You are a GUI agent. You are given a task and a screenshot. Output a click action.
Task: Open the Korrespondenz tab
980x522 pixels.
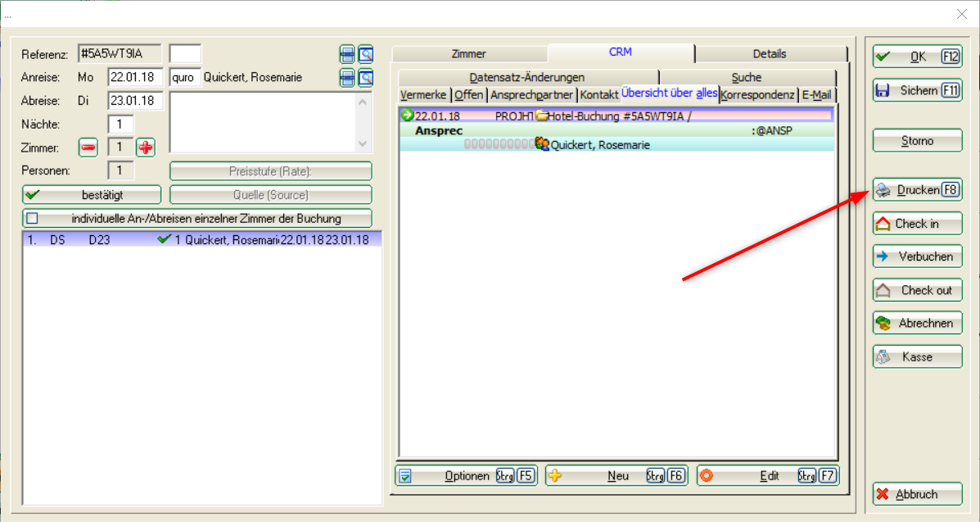click(757, 95)
